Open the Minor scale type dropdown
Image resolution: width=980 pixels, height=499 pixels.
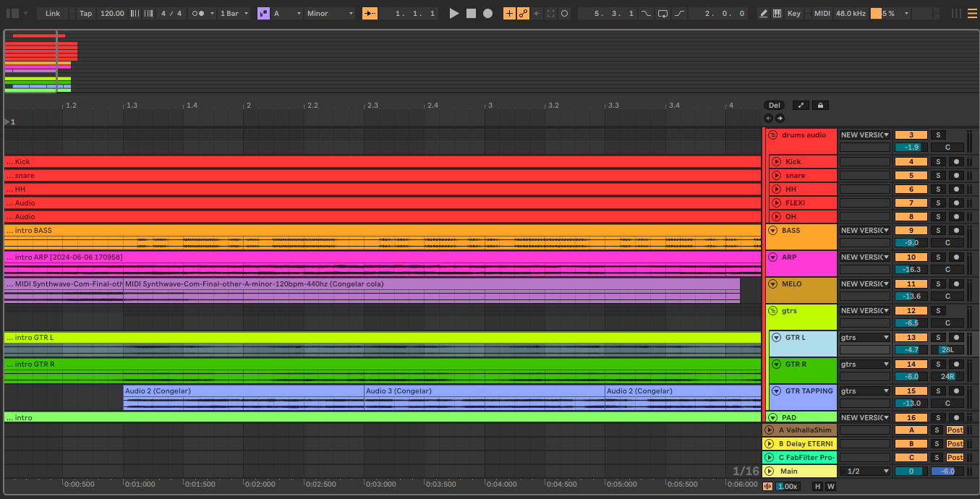330,13
